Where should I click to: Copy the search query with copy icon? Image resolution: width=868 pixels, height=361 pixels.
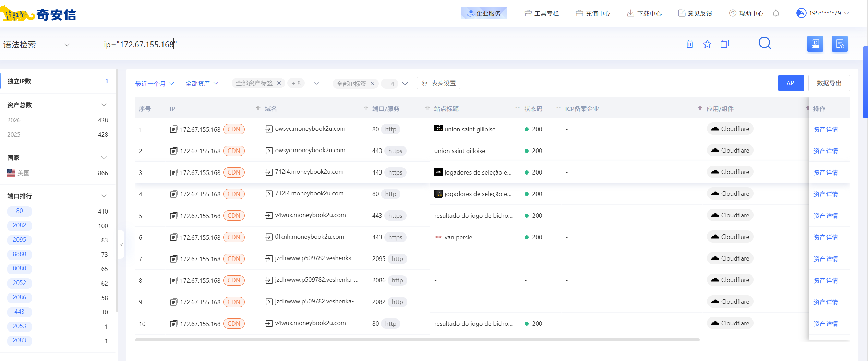pyautogui.click(x=725, y=44)
